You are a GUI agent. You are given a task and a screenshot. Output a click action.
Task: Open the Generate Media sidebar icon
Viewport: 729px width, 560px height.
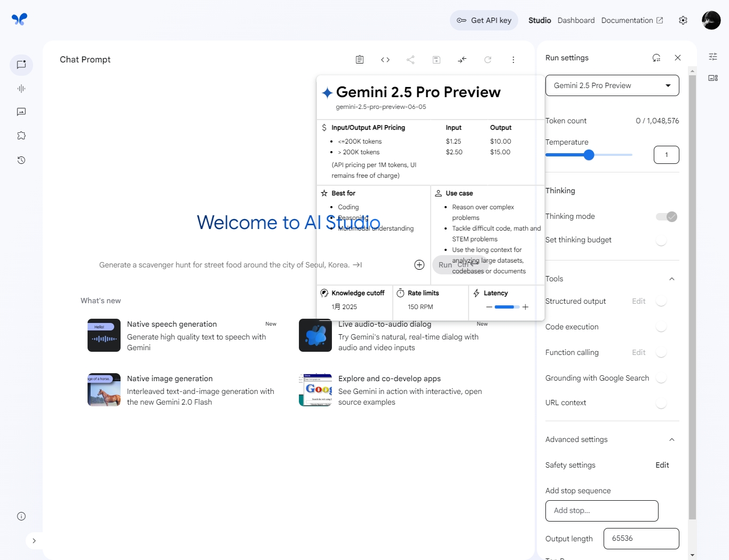click(x=21, y=112)
